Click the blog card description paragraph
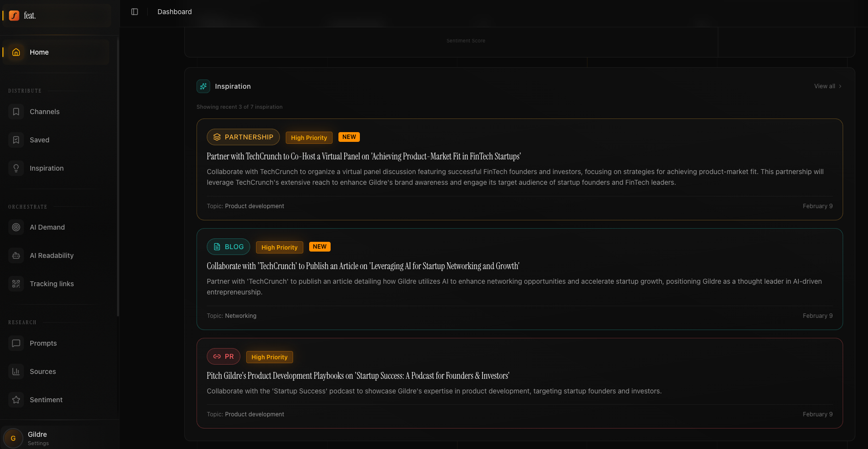The height and width of the screenshot is (449, 868). [514, 287]
